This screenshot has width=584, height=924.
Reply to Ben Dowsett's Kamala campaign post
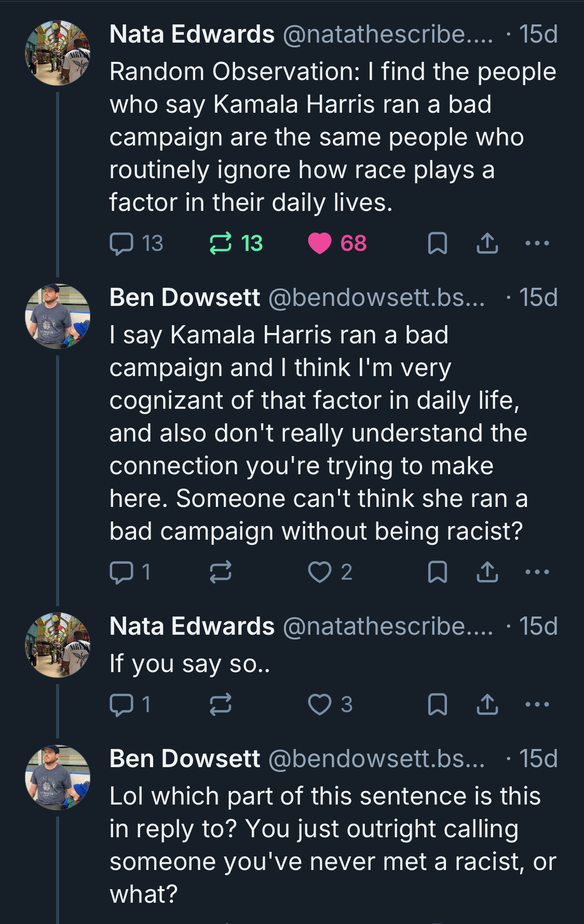122,572
